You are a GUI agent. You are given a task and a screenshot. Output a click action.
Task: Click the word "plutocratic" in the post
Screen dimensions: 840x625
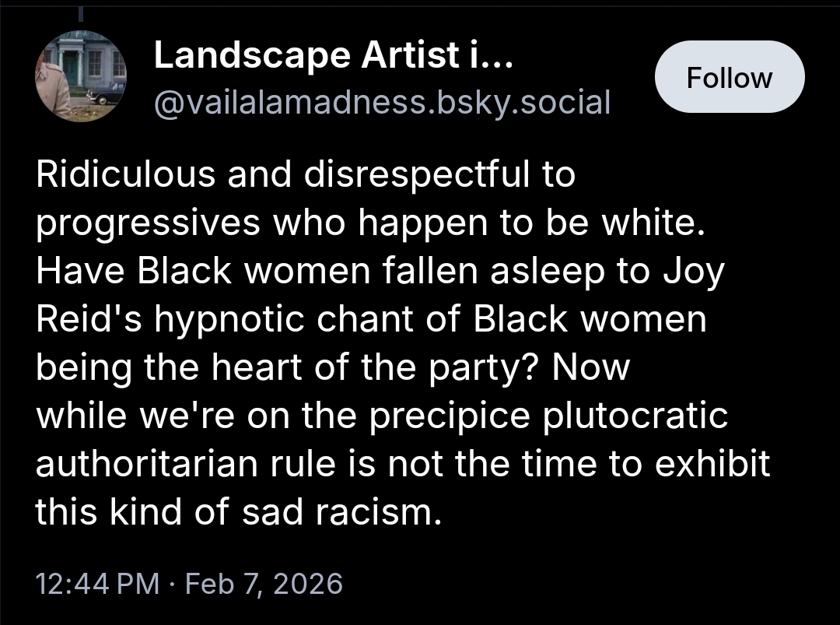tap(635, 416)
